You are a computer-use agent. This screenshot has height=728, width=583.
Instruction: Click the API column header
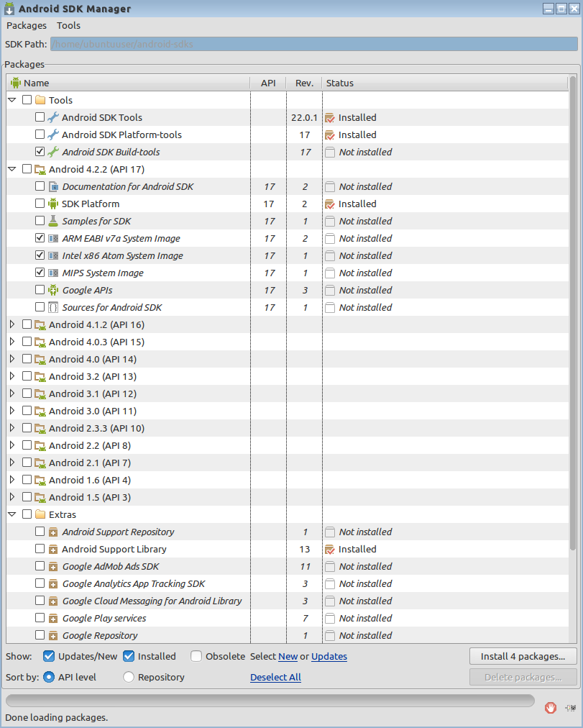(268, 83)
